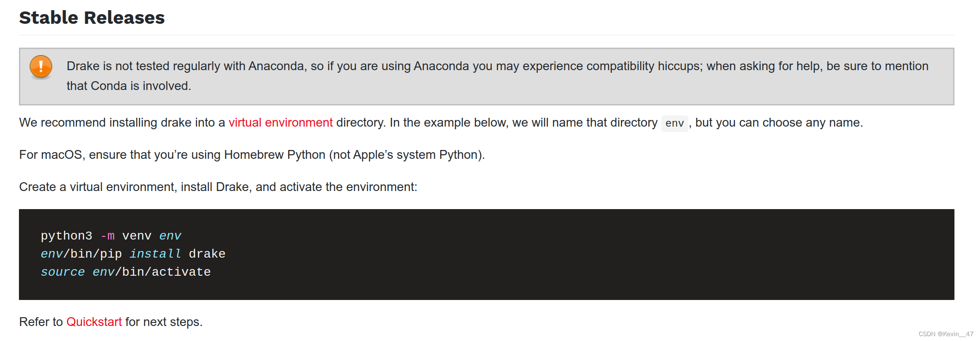Click the Stable Releases heading
This screenshot has height=341, width=980.
(92, 18)
